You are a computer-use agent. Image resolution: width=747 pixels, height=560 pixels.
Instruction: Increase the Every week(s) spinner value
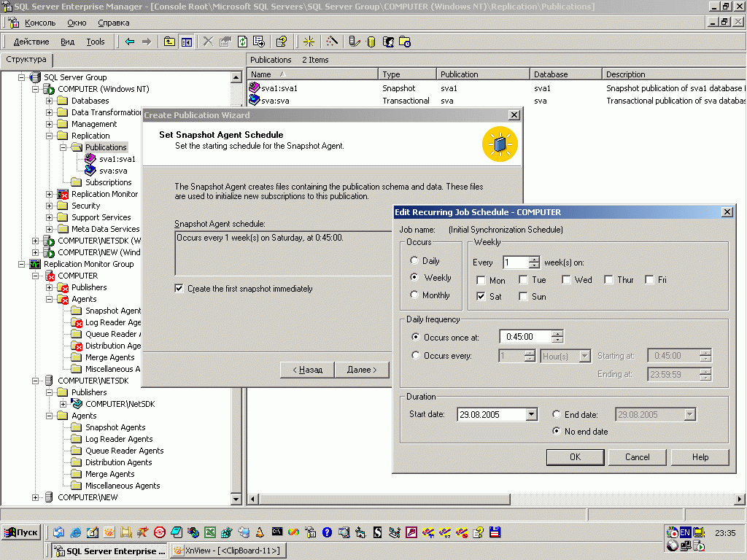click(x=534, y=259)
